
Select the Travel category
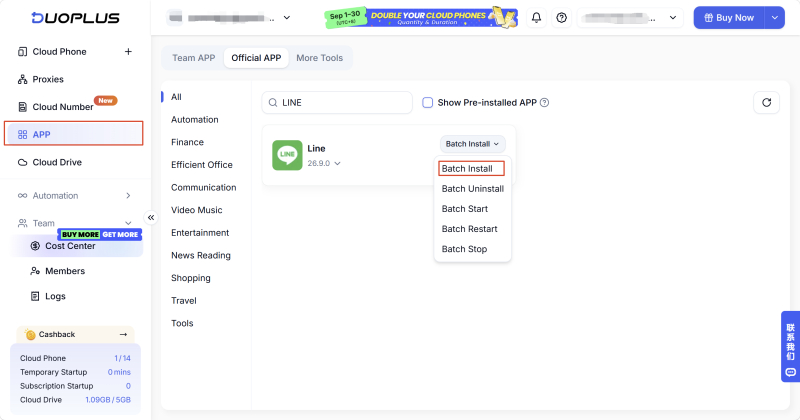(184, 301)
